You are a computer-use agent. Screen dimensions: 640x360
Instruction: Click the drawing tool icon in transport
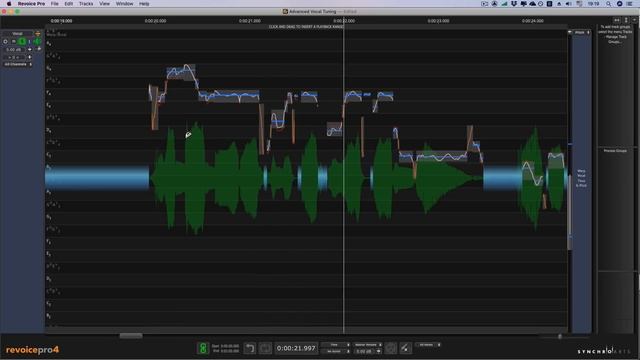(x=405, y=348)
